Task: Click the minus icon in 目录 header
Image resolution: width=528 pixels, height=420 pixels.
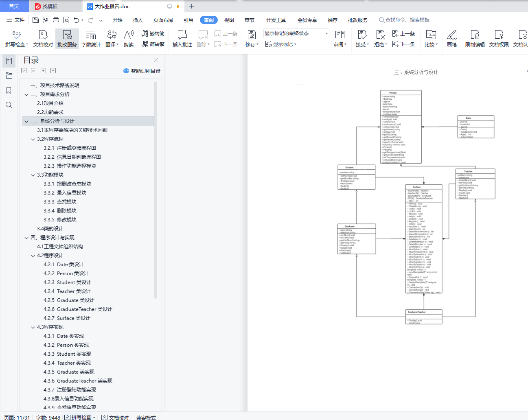Action: 53,71
